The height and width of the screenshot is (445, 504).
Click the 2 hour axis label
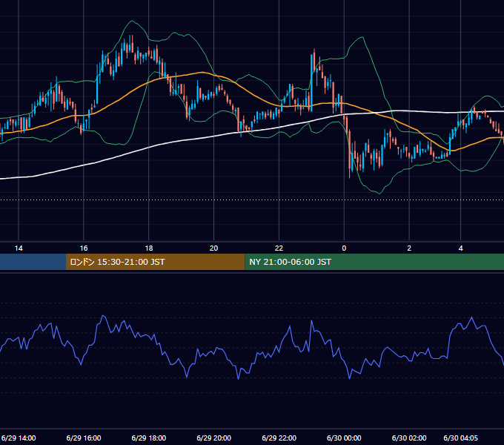(409, 248)
